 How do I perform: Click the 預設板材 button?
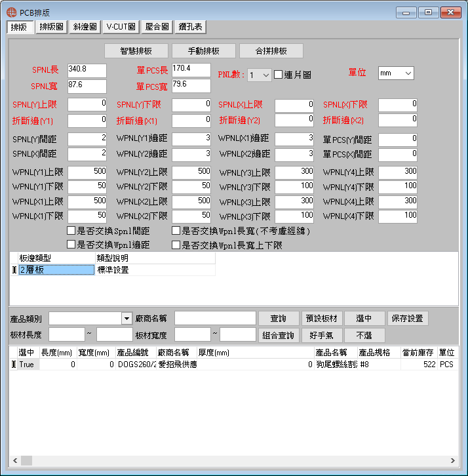point(322,319)
